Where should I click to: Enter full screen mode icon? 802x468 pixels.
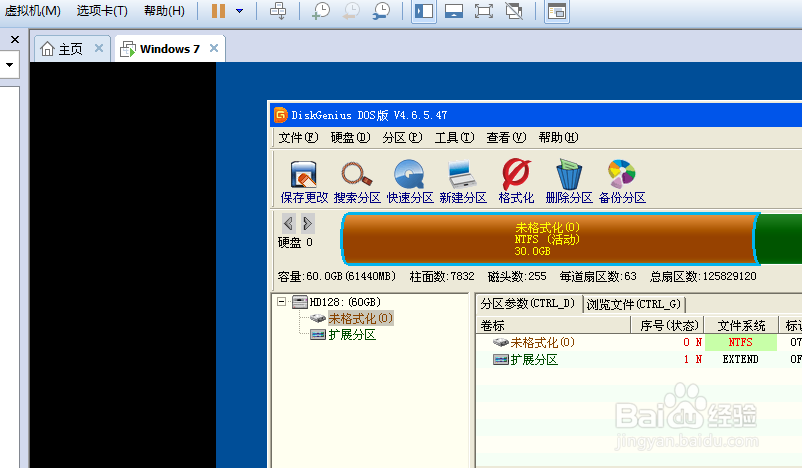(484, 11)
